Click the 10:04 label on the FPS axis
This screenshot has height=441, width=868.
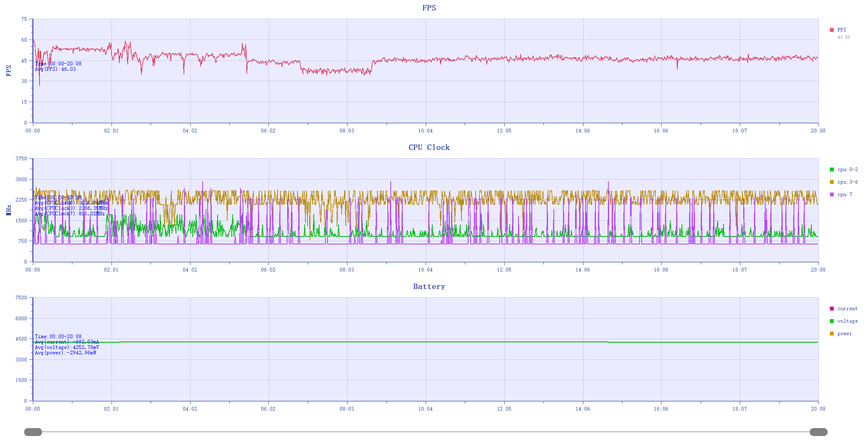(x=425, y=131)
